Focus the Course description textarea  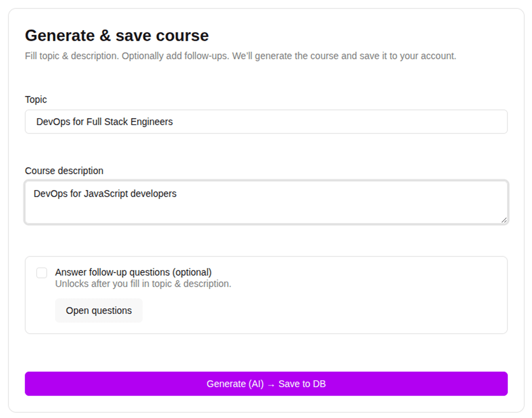(x=266, y=206)
